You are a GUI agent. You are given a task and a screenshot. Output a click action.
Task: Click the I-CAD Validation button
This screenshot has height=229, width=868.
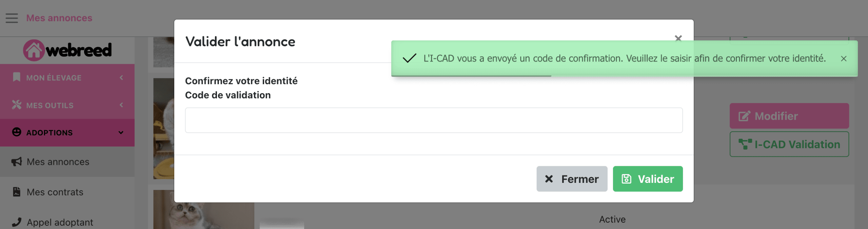pyautogui.click(x=789, y=144)
